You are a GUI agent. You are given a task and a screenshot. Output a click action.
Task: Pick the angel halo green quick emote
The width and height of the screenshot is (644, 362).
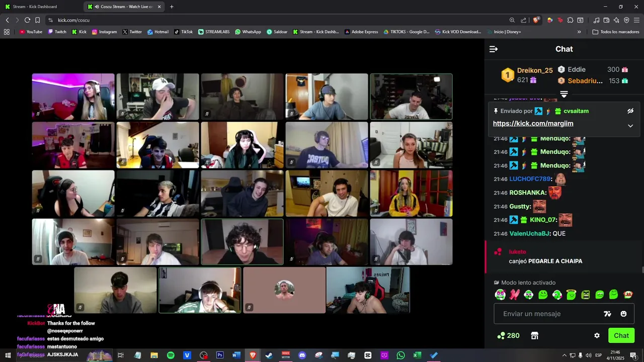(x=571, y=295)
